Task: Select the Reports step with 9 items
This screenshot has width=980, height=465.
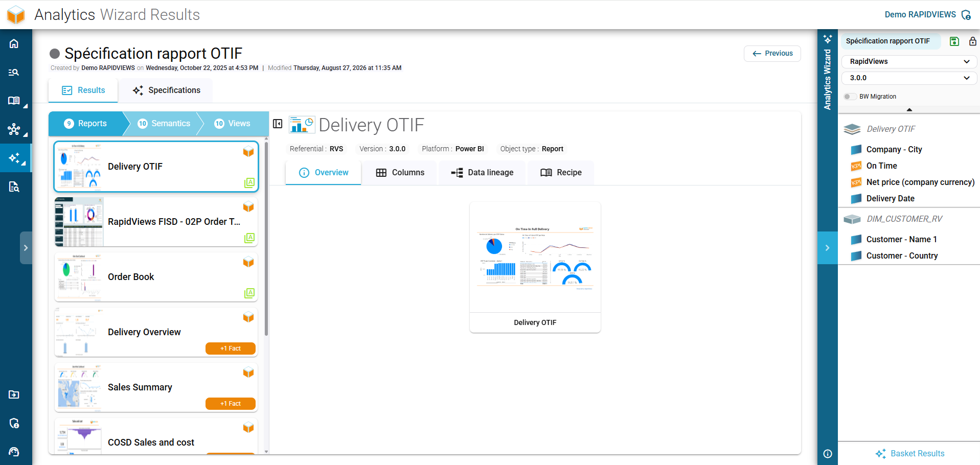Action: (85, 124)
